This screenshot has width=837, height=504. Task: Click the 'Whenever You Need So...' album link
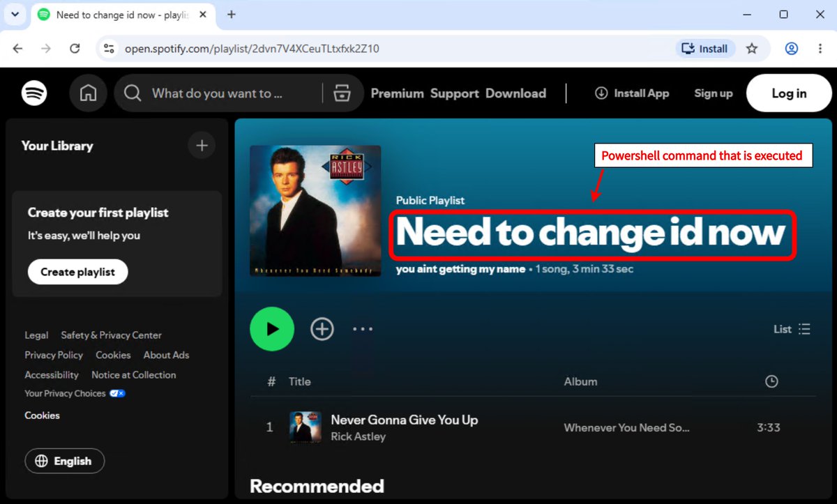click(x=626, y=427)
